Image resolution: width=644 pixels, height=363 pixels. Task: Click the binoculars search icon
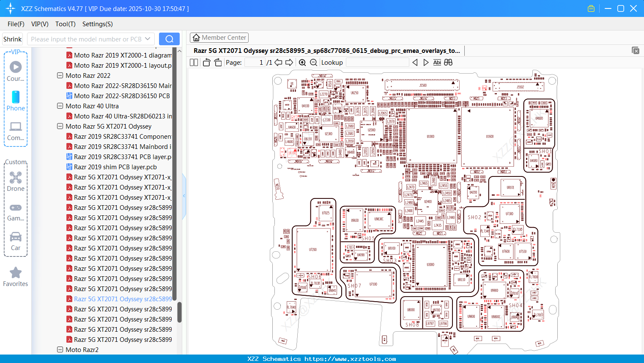point(448,62)
